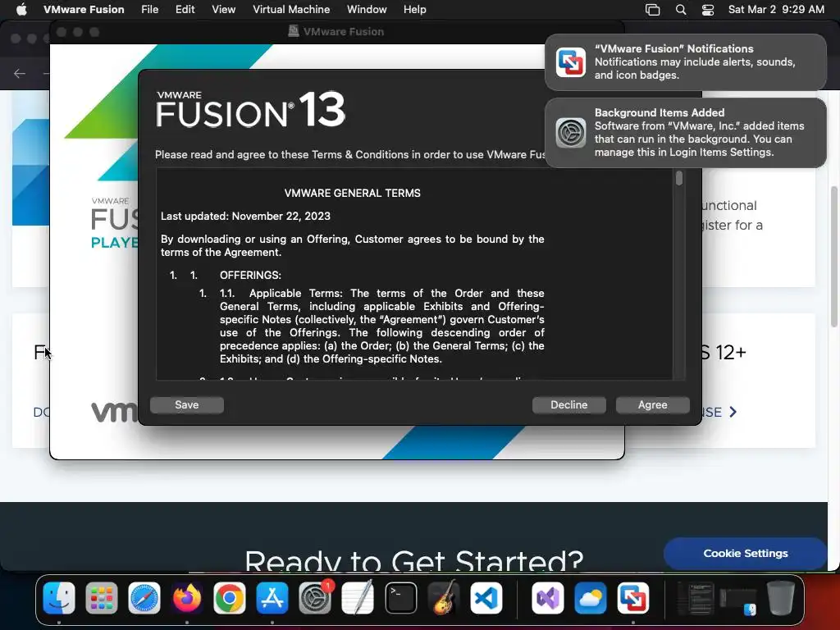Open Control Center in menu bar

click(x=708, y=10)
